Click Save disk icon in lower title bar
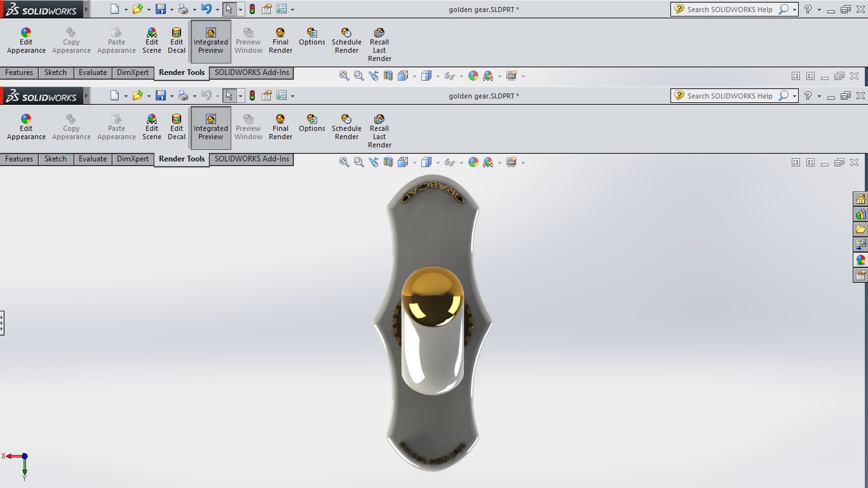This screenshot has height=488, width=868. (x=161, y=95)
